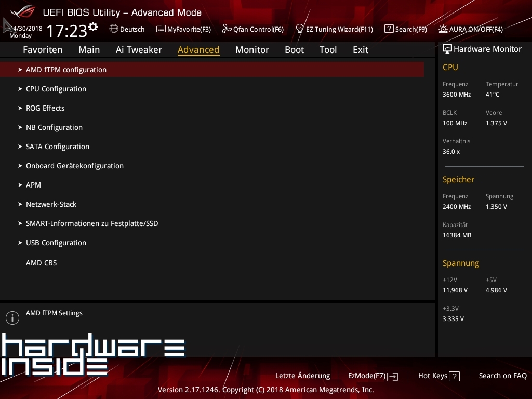Click BCLK value 100 MHz

455,123
